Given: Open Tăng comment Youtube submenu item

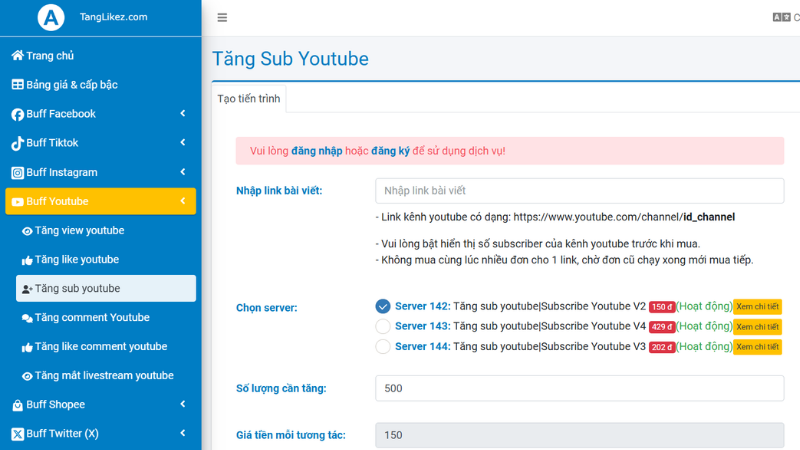Looking at the screenshot, I should tap(106, 317).
